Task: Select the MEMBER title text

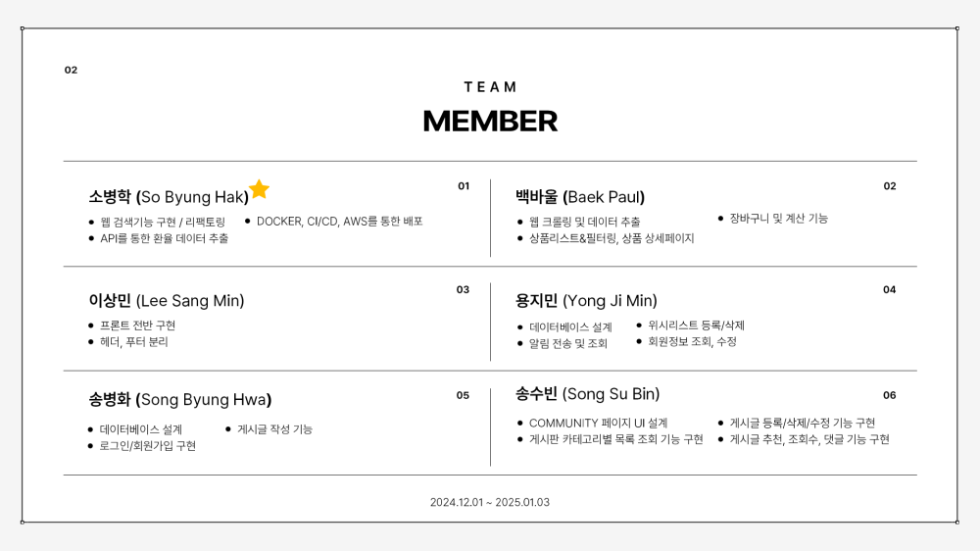Action: [490, 121]
